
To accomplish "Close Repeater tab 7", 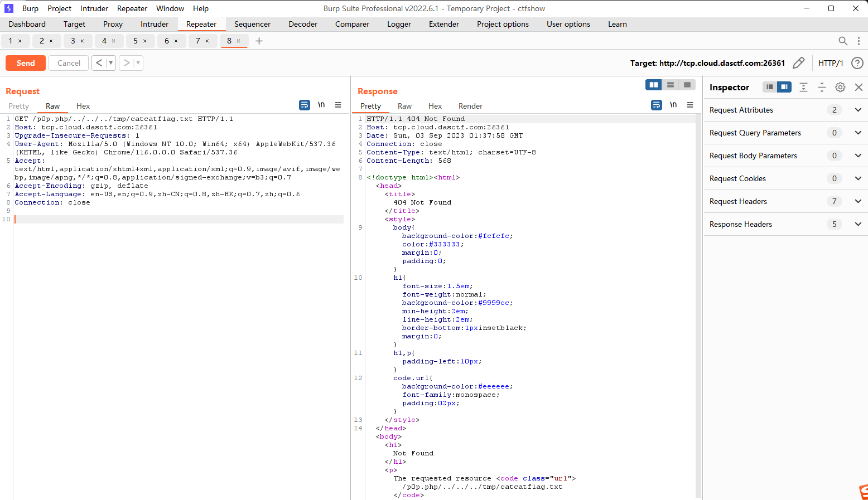I will coord(207,41).
